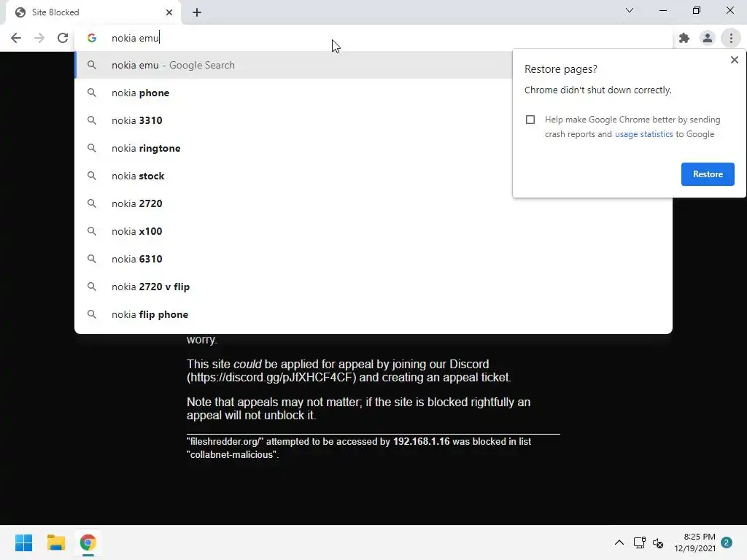
Task: Select the Site Blocked tab
Action: (x=93, y=12)
